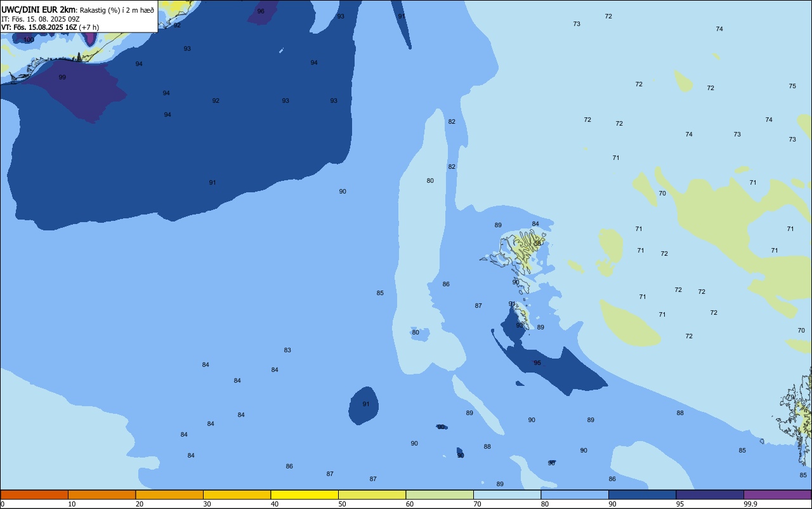
Task: Click the VT: Fös. 15.08.2025 16Z (+7 h) line
Action: pos(50,27)
